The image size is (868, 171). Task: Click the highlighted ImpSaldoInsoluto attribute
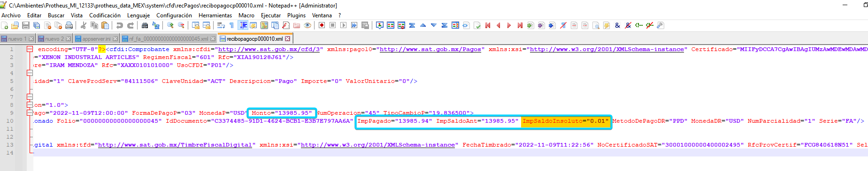pos(566,121)
